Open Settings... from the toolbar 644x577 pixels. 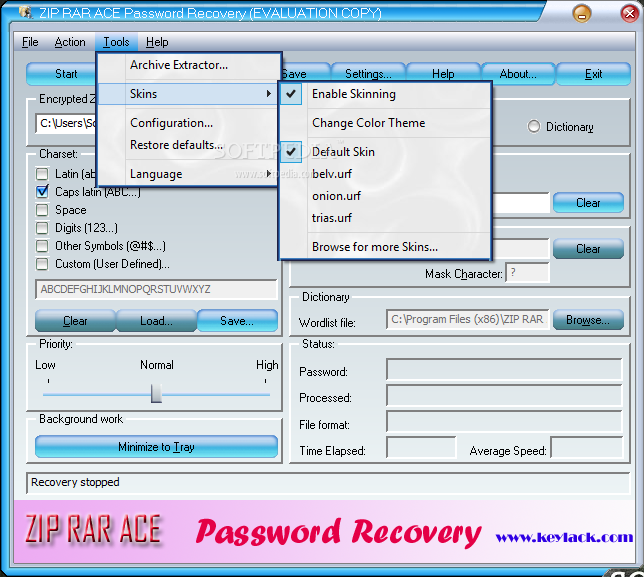point(368,74)
